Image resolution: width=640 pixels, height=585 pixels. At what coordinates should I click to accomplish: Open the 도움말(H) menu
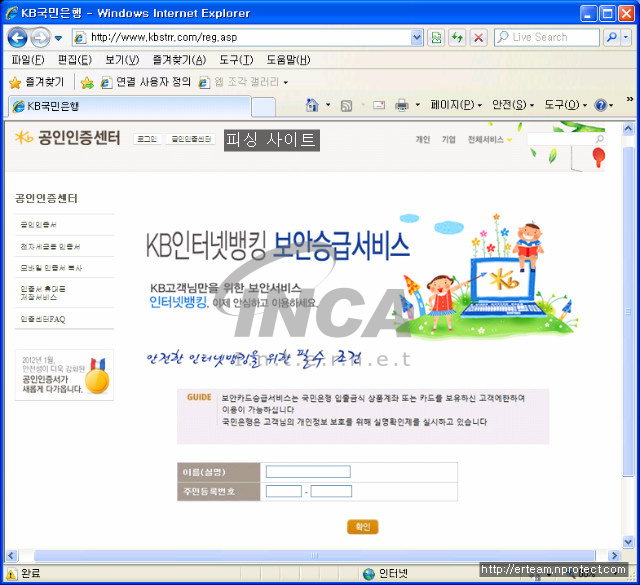coord(288,60)
